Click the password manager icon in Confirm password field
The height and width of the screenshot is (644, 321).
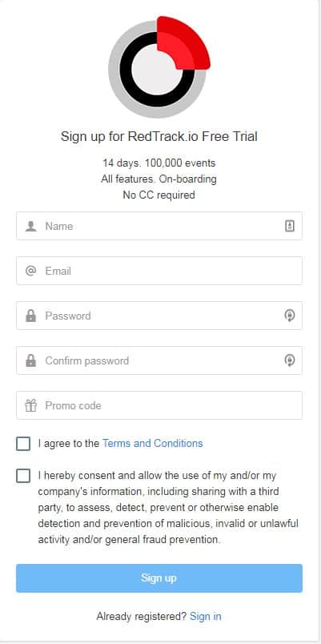point(290,360)
